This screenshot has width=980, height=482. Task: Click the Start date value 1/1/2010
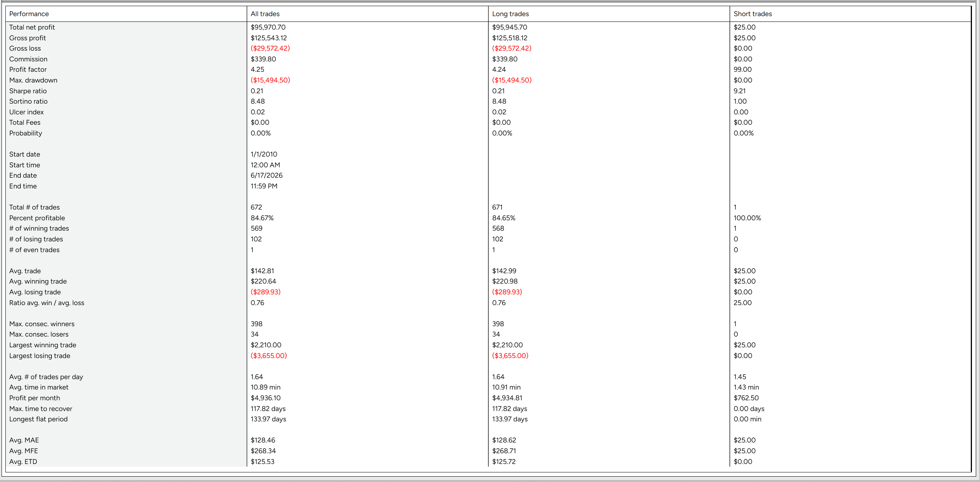click(264, 154)
